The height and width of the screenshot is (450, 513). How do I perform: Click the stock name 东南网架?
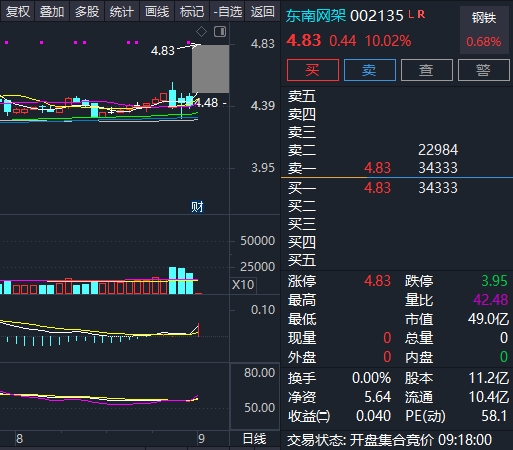316,15
